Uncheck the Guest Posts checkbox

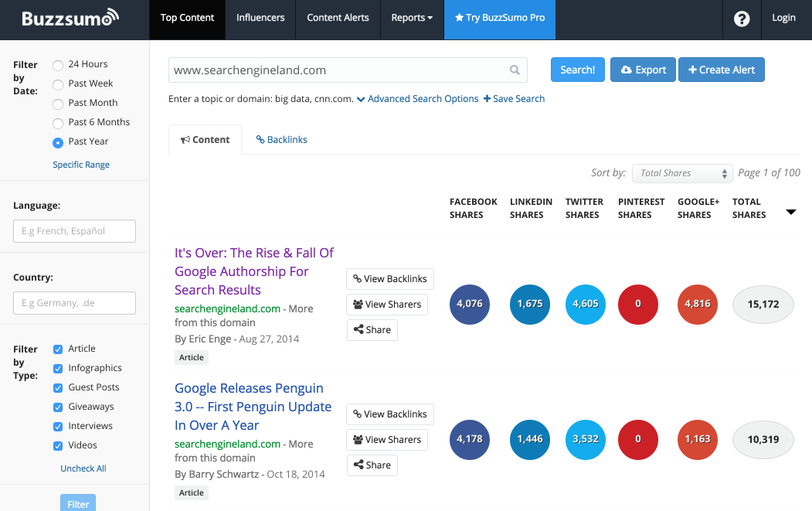pos(58,387)
